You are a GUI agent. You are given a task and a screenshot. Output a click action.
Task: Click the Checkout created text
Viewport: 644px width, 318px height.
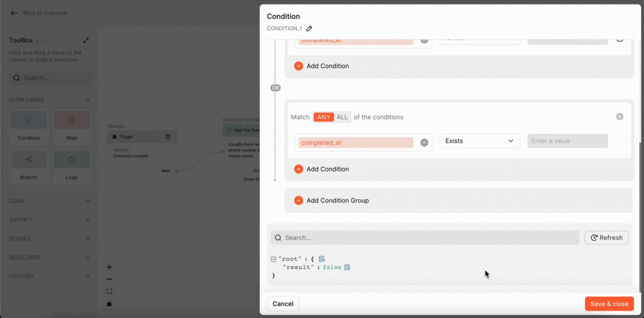pyautogui.click(x=130, y=156)
